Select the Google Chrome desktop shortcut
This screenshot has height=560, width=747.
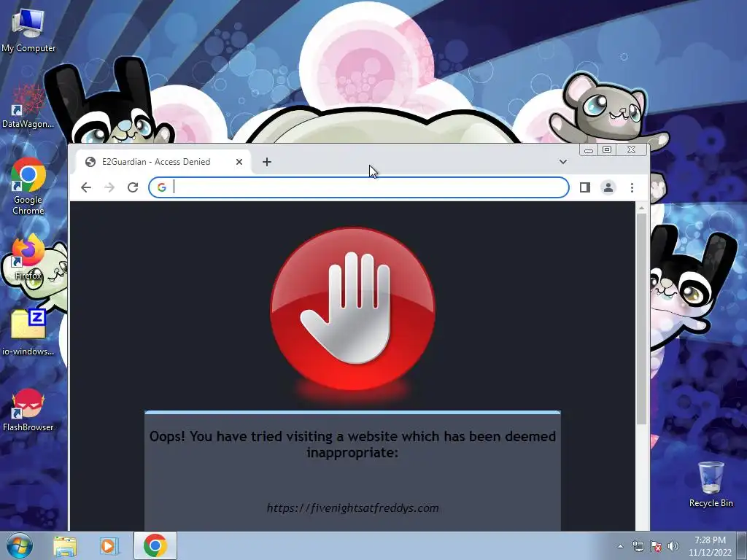click(x=28, y=187)
